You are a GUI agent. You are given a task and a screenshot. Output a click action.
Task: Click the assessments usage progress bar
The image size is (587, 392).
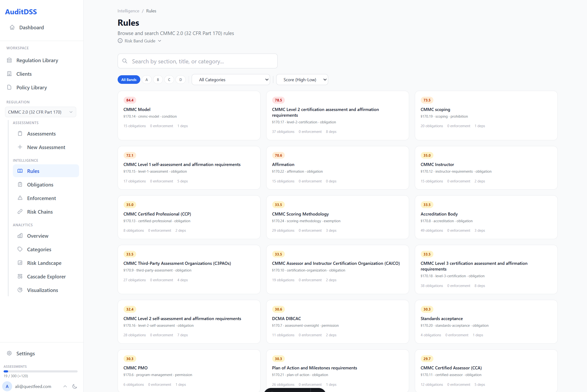coord(40,371)
